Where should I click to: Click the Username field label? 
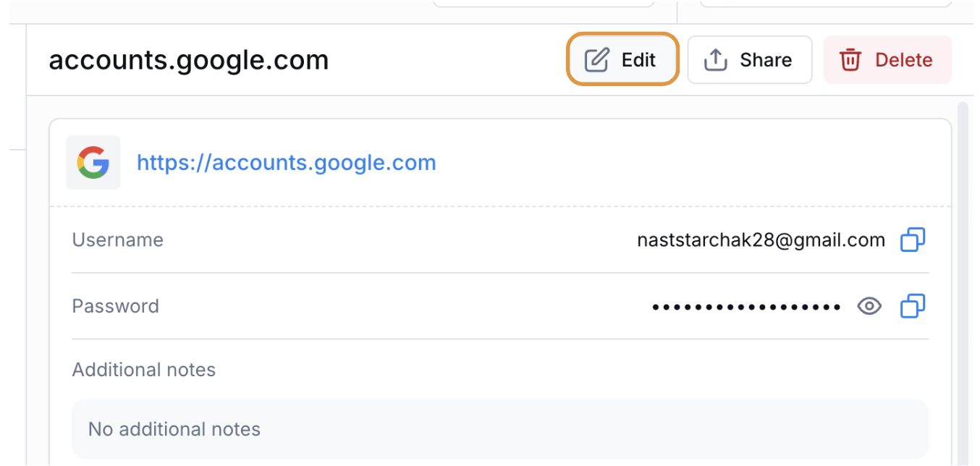[118, 240]
